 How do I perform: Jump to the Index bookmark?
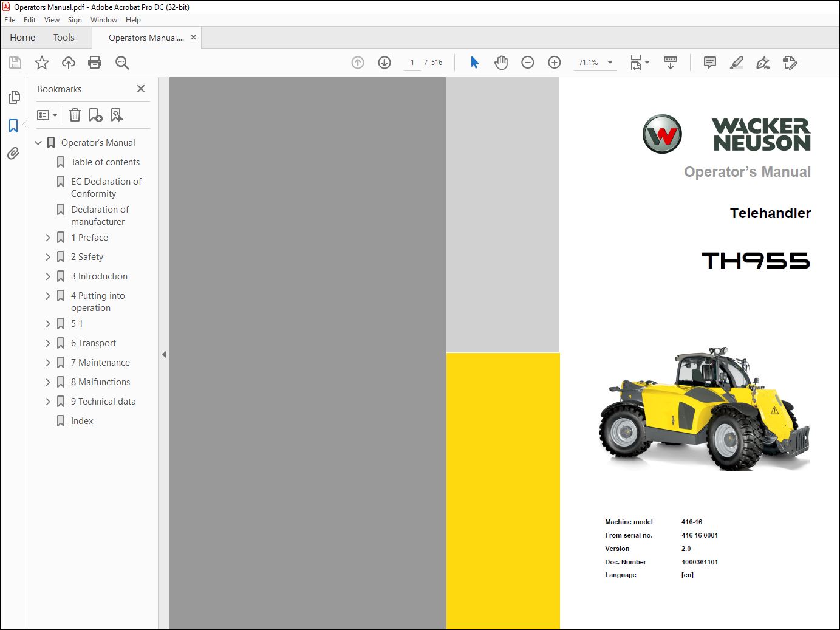tap(82, 421)
